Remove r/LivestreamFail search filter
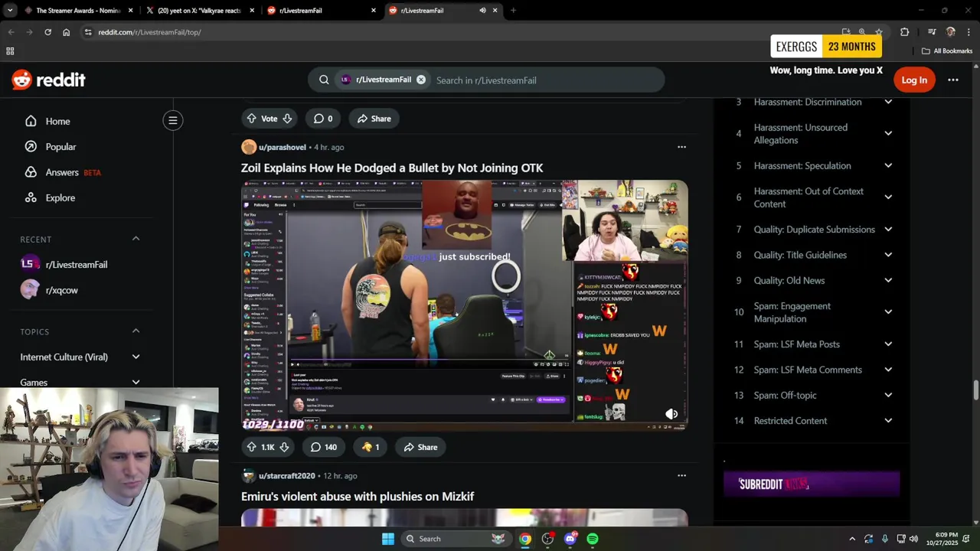The height and width of the screenshot is (551, 980). (421, 80)
